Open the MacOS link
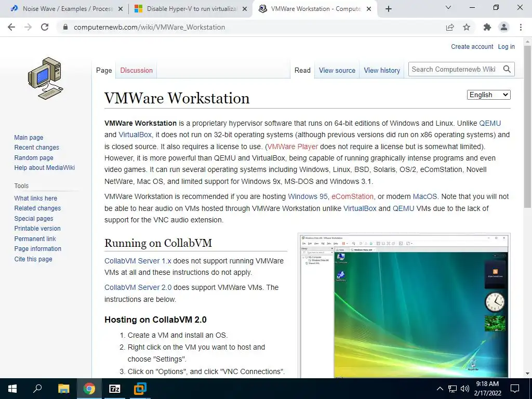Image resolution: width=532 pixels, height=399 pixels. [425, 196]
